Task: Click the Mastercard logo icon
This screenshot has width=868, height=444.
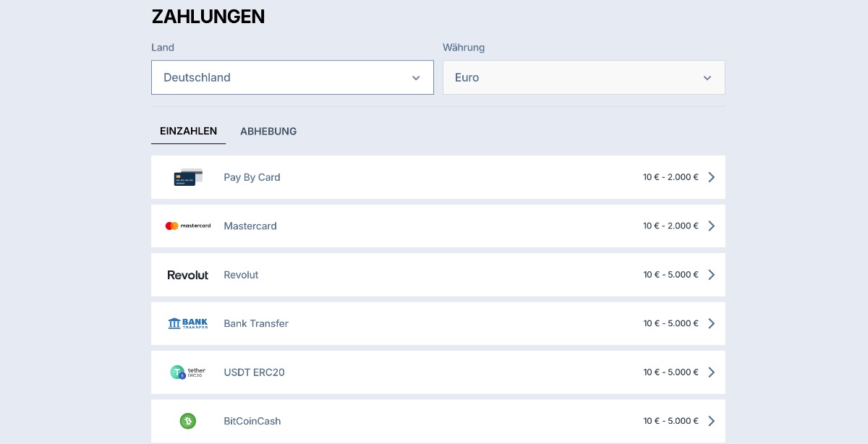Action: [x=188, y=226]
